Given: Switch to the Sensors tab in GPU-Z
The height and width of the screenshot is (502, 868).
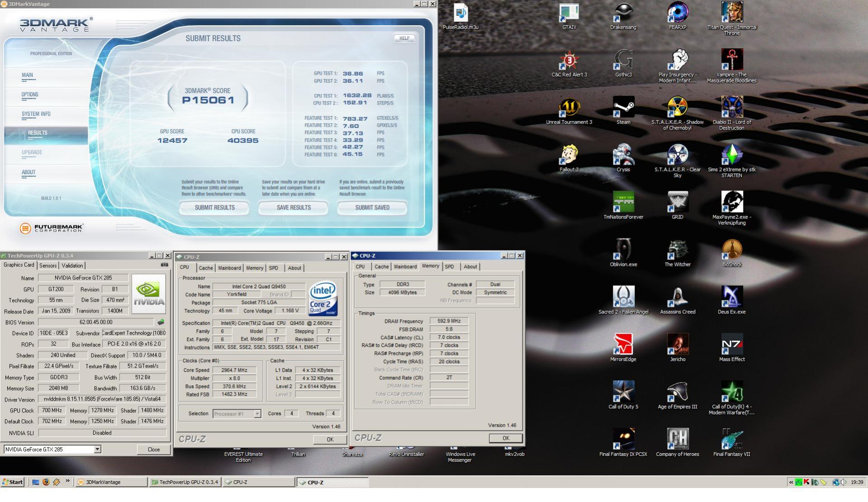Looking at the screenshot, I should click(48, 265).
